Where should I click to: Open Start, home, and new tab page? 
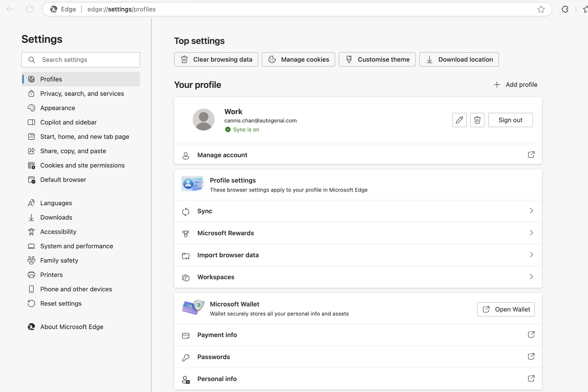coord(81,137)
